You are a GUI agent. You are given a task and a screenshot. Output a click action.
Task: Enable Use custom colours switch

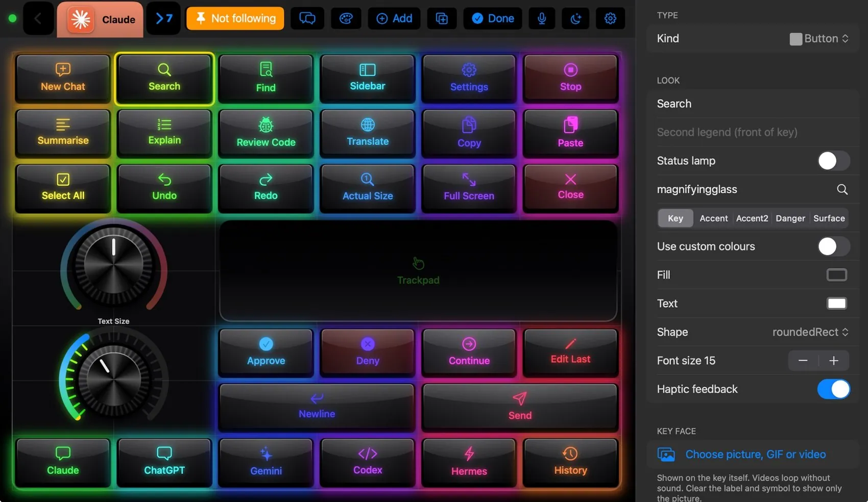click(833, 246)
